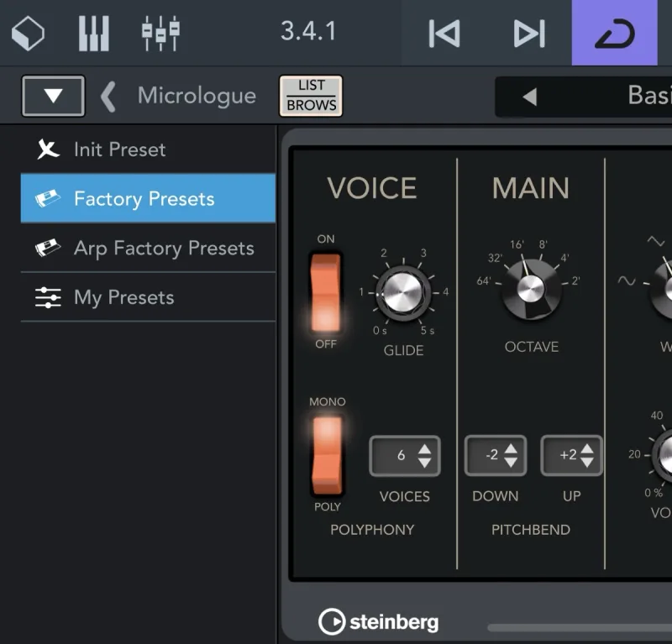672x644 pixels.
Task: Click the VOICE section heading
Action: tap(372, 188)
